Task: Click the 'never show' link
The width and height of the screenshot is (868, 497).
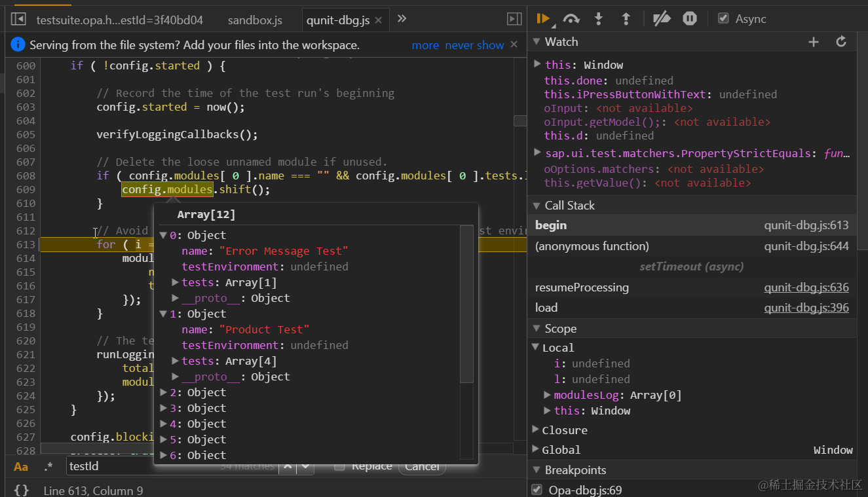Action: (474, 45)
